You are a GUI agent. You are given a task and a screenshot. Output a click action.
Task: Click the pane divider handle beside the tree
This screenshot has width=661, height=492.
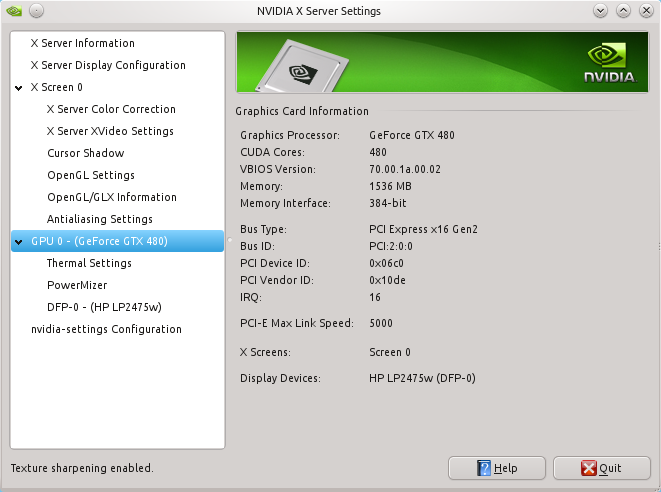point(230,240)
